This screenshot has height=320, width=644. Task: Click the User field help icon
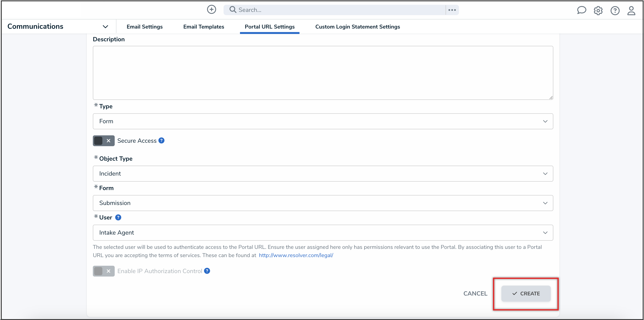(x=118, y=217)
